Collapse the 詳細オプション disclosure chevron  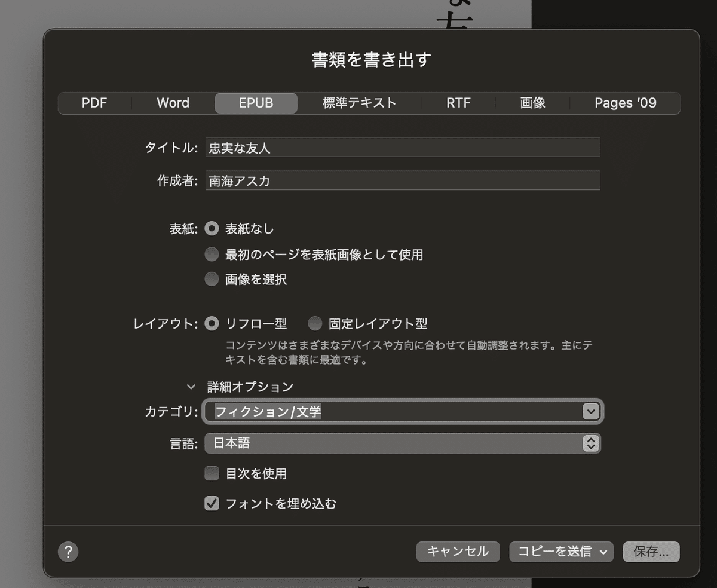191,387
